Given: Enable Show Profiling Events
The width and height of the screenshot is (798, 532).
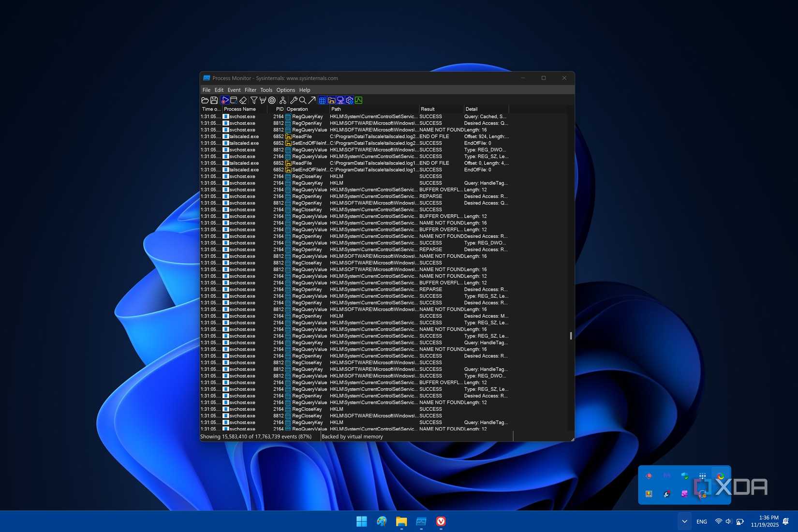Looking at the screenshot, I should (359, 100).
